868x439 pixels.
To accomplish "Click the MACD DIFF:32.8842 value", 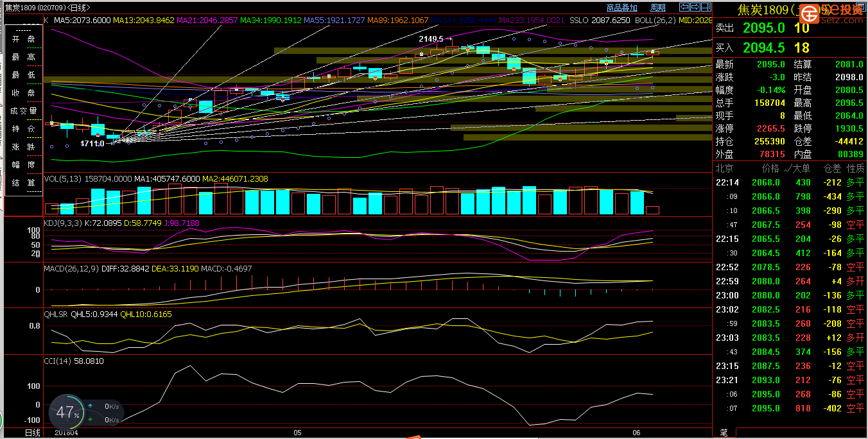I will point(125,268).
